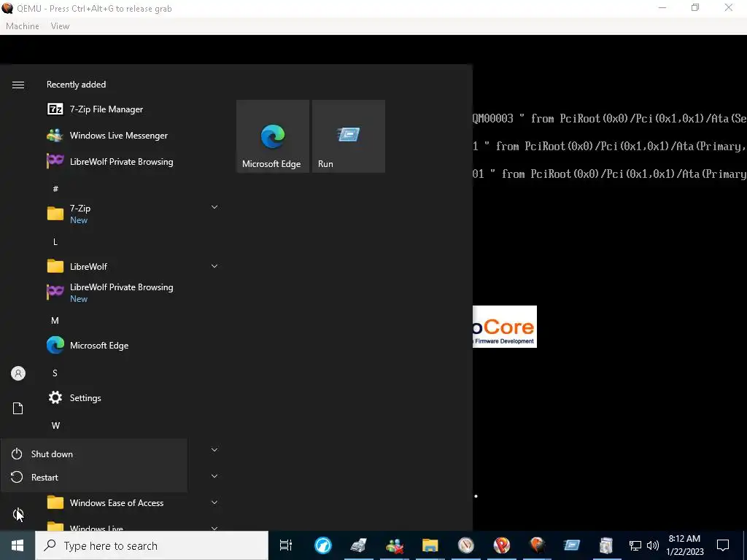This screenshot has width=747, height=560.
Task: Open File Explorer on the taskbar
Action: [x=430, y=545]
